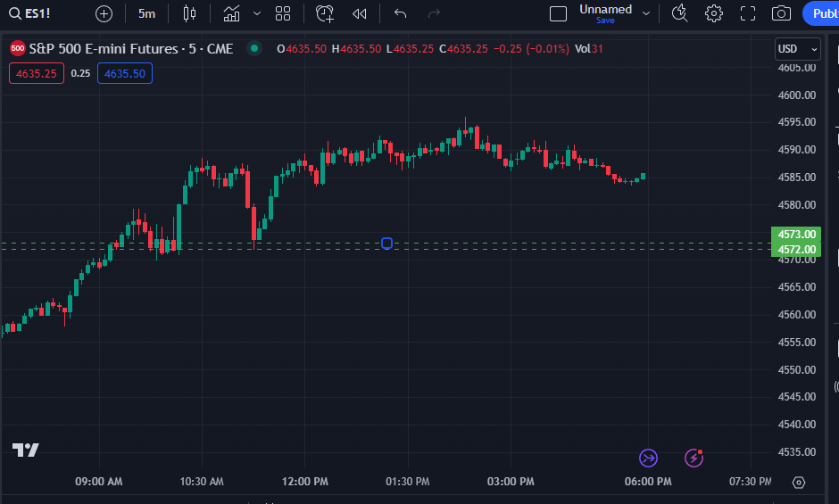Add symbol to compare with plus icon

click(x=104, y=14)
